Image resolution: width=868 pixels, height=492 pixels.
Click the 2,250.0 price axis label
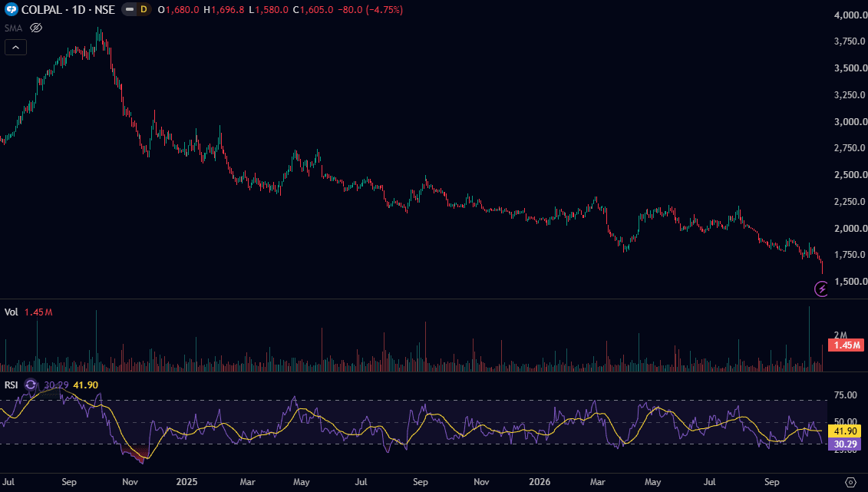(x=850, y=201)
